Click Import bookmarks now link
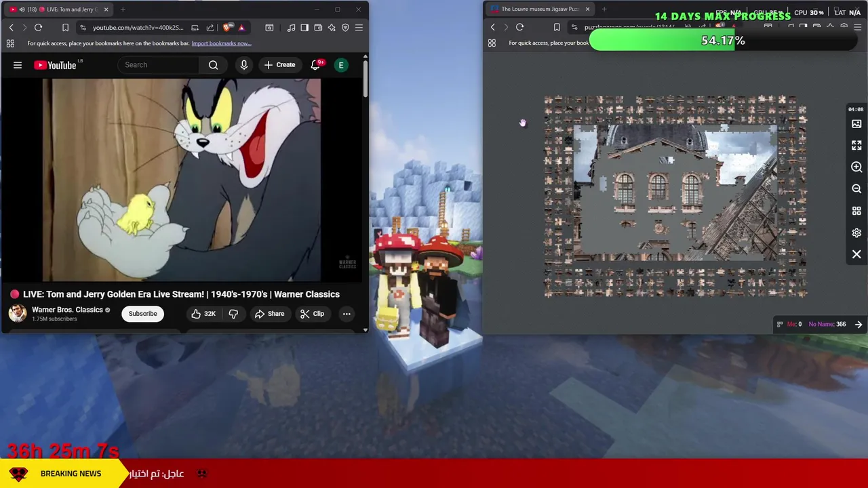 point(221,43)
